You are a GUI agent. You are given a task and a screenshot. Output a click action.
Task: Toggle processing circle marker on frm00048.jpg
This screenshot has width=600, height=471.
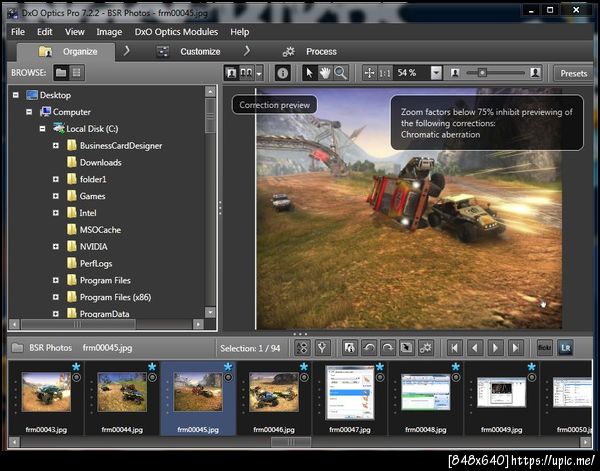[456, 378]
